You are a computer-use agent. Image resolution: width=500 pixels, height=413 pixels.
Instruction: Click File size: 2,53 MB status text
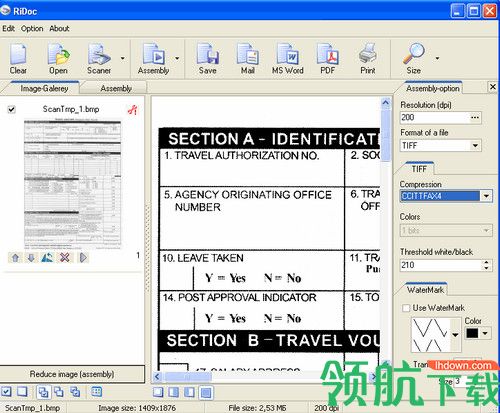pyautogui.click(x=257, y=408)
